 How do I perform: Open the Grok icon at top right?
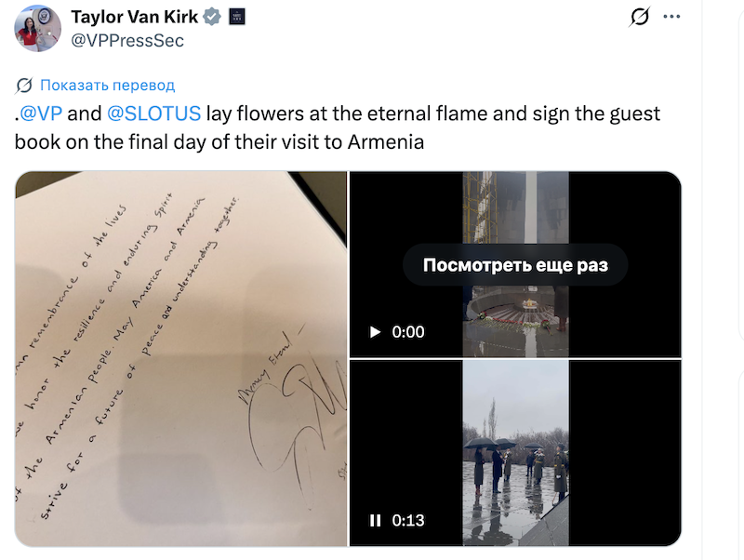coord(640,17)
